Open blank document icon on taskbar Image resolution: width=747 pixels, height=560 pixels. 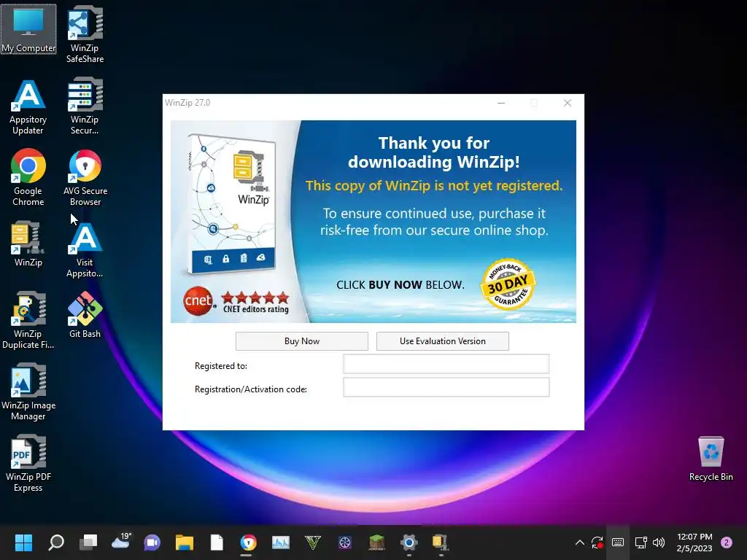[x=217, y=542]
